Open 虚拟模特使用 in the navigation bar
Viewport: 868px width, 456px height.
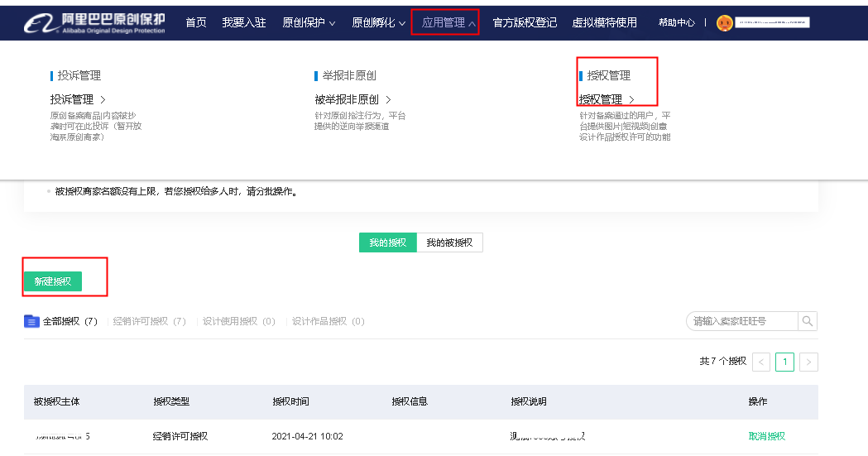[x=605, y=22]
